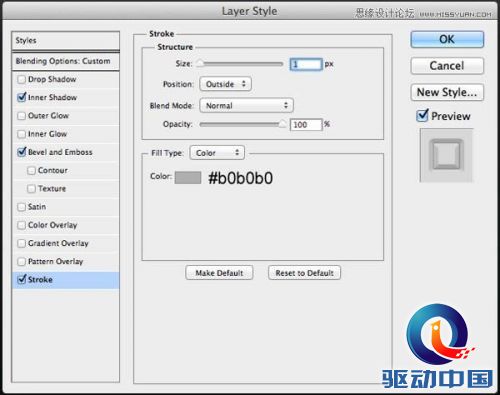This screenshot has width=500, height=395.
Task: Click the Size slider handle
Action: pos(200,63)
